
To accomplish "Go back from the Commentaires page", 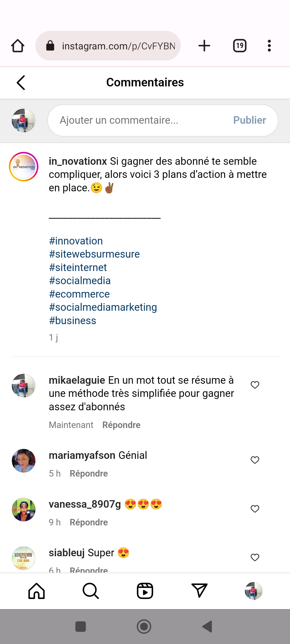I will 21,82.
